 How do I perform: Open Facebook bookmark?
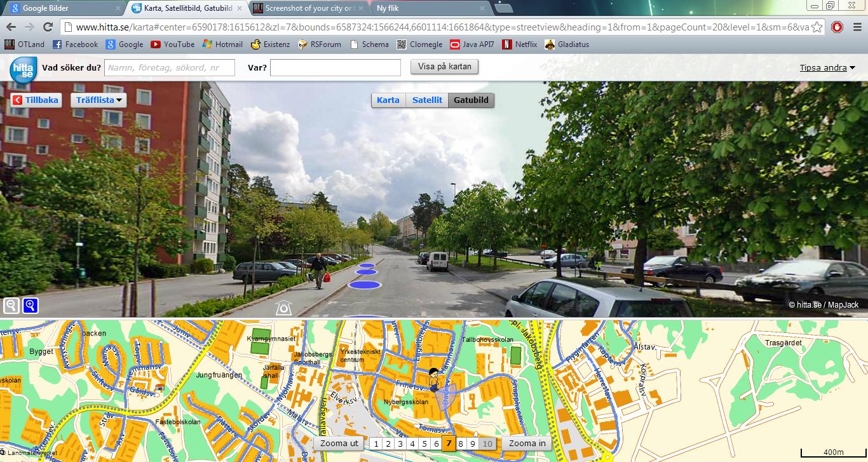click(x=75, y=44)
